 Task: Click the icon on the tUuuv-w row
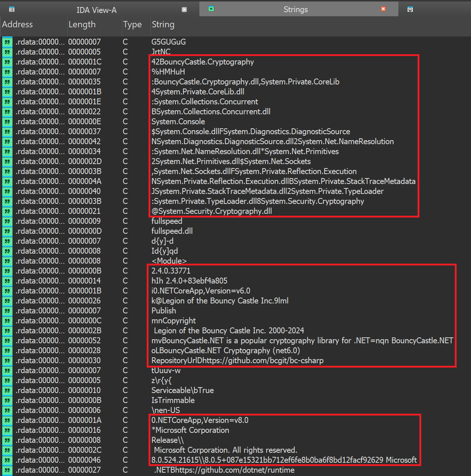pyautogui.click(x=7, y=371)
